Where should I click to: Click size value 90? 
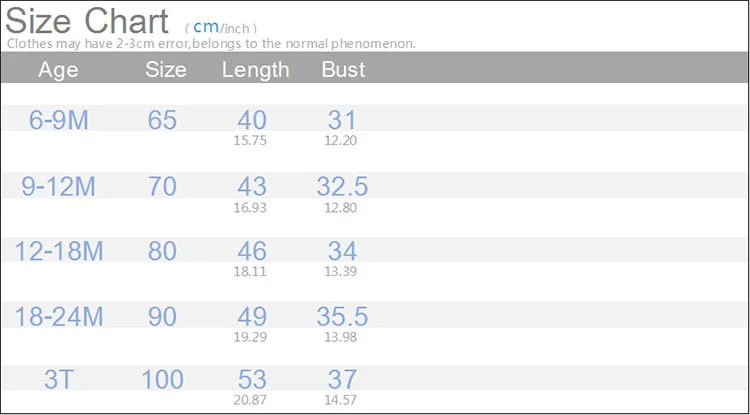coord(162,316)
